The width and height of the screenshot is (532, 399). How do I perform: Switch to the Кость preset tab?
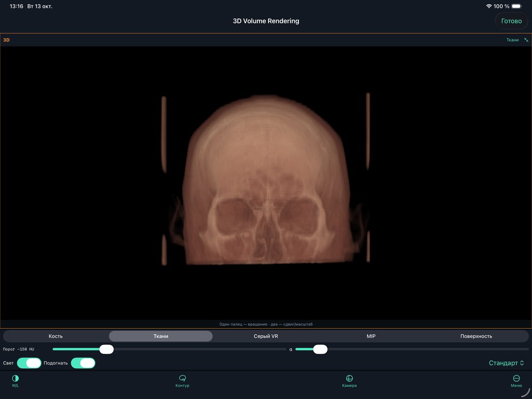coord(56,336)
